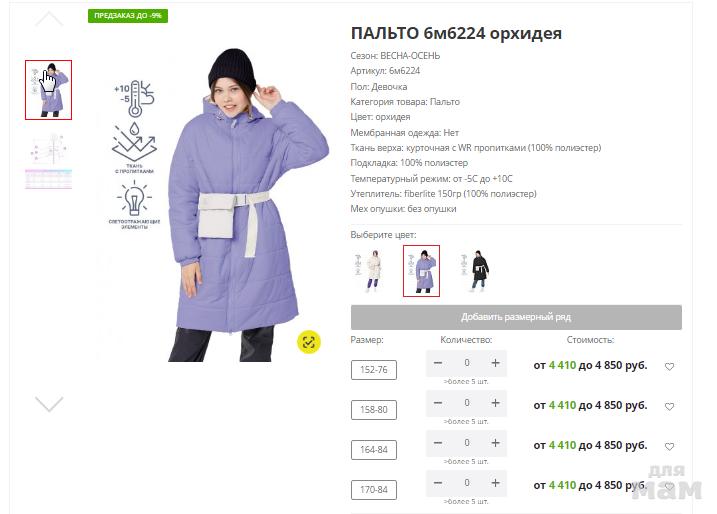
Task: Choose the white coat color variant
Action: coord(369,271)
